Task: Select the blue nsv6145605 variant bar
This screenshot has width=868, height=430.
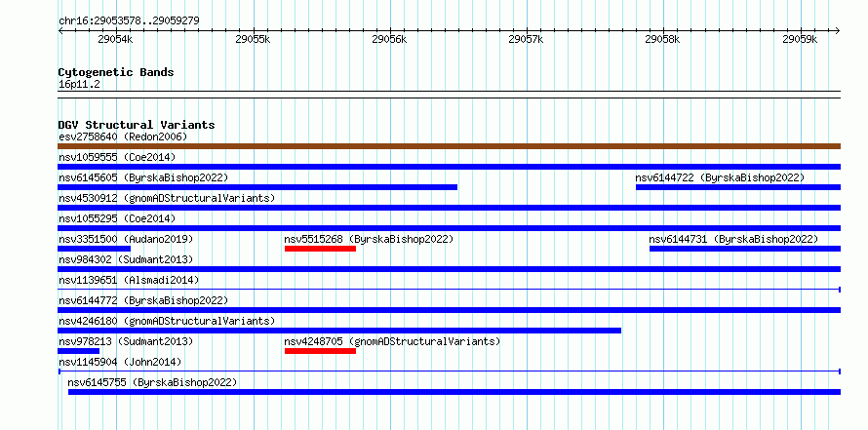Action: (x=257, y=187)
